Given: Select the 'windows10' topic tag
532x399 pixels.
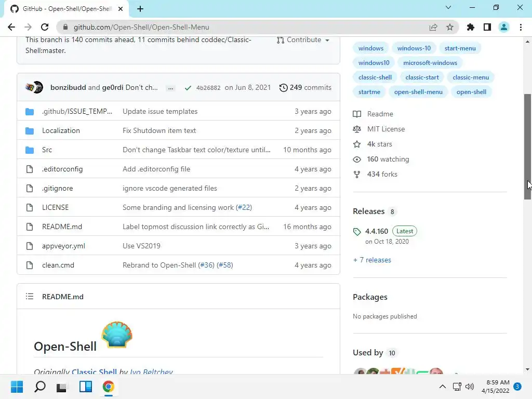Looking at the screenshot, I should [x=374, y=63].
